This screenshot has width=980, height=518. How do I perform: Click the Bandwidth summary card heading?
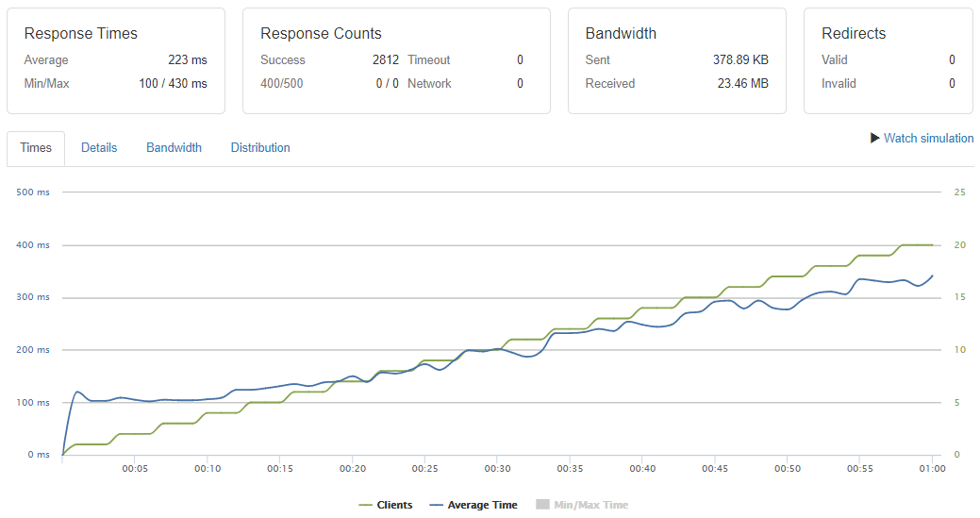point(621,34)
